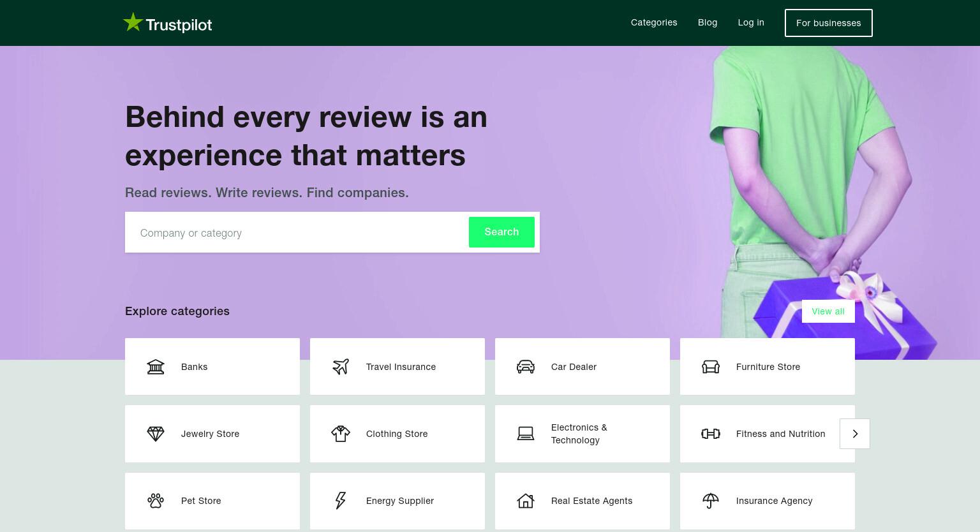Open the Banks category label
The image size is (980, 532).
194,367
